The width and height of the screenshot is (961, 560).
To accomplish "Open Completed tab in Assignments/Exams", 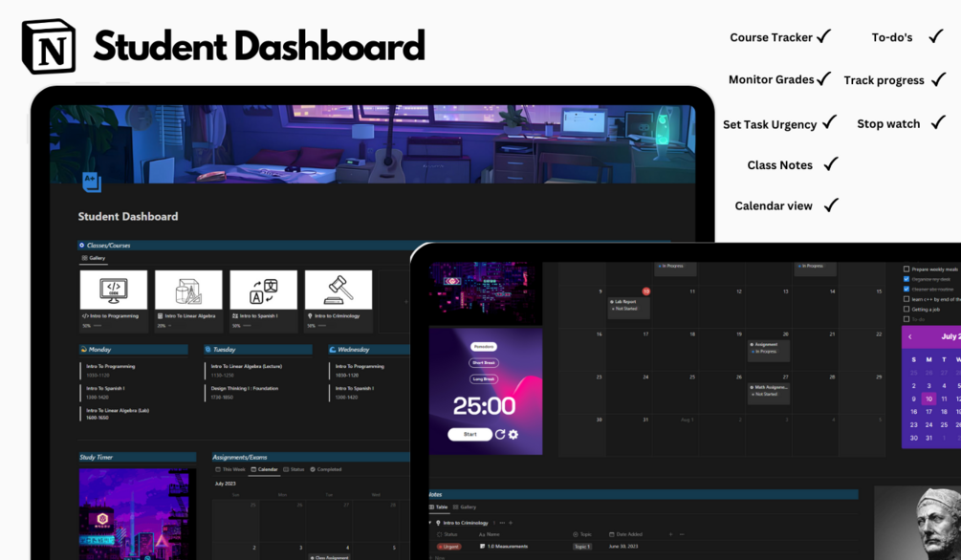I will click(326, 469).
